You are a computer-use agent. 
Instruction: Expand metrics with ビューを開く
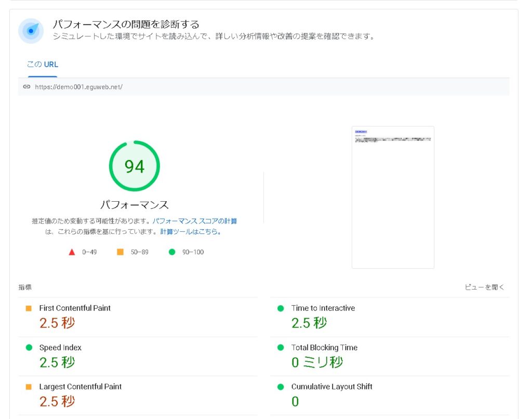click(x=484, y=287)
